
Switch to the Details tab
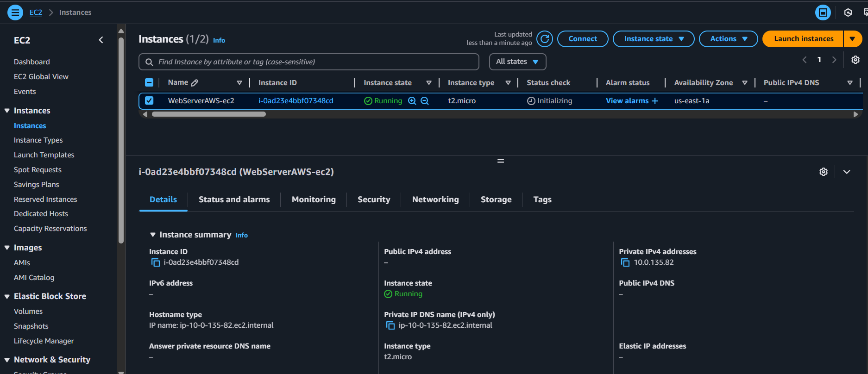click(x=163, y=199)
